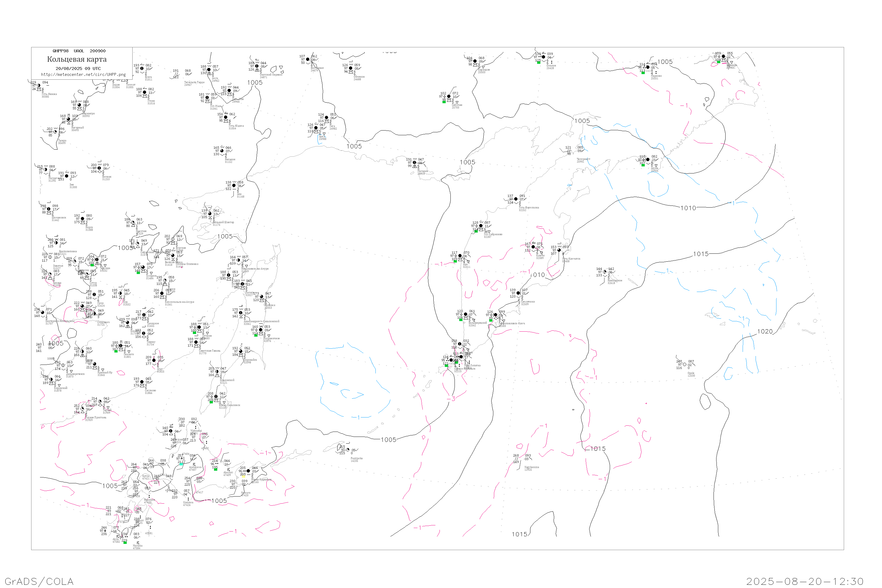Click the 2025-08-20-12:30 timestamp at bottom right

[805, 581]
